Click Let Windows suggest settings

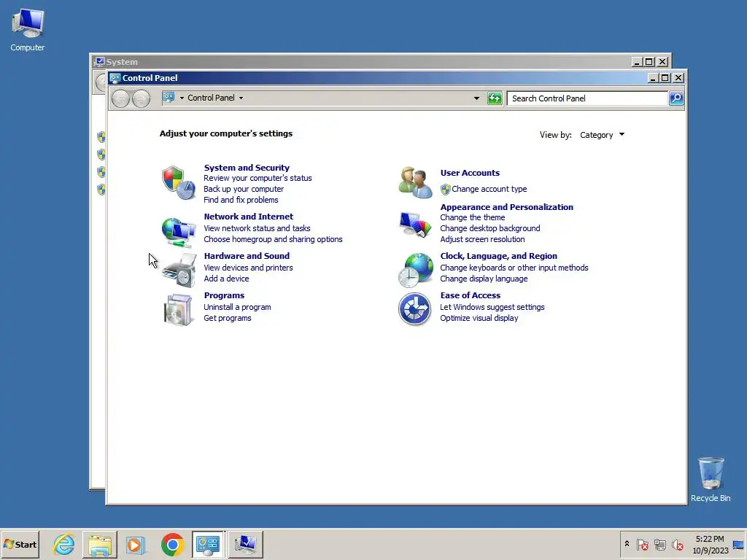(x=492, y=308)
